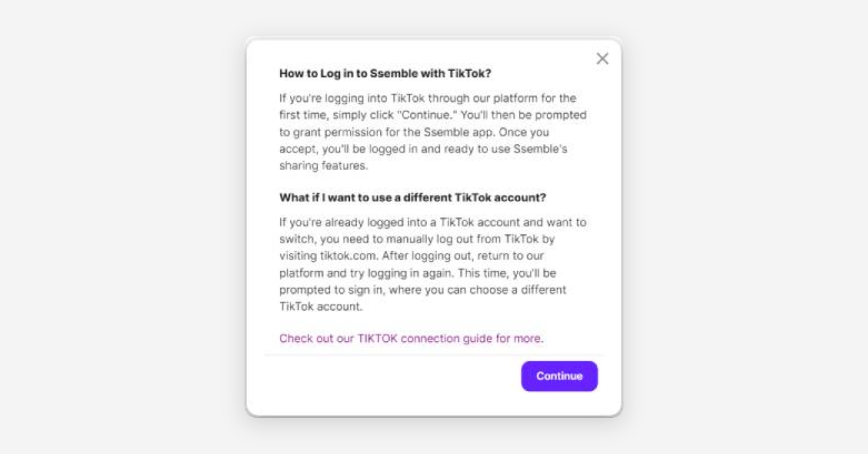Click the gray backdrop outside the dialog

[x=109, y=217]
